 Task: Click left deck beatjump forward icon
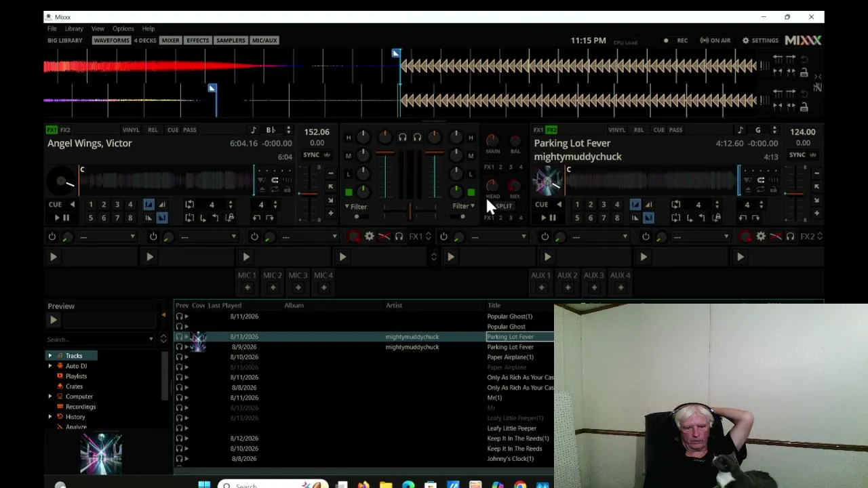pos(270,218)
